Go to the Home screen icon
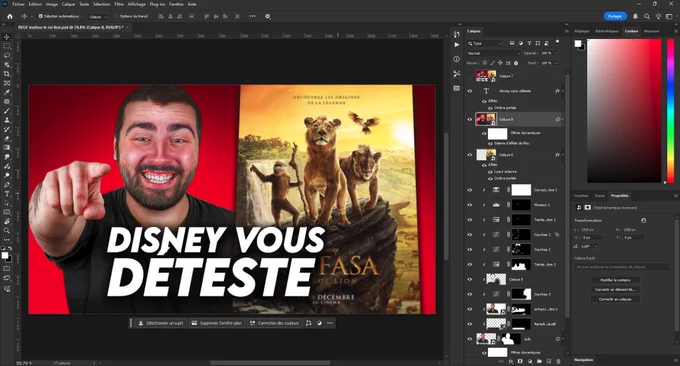 (10, 16)
